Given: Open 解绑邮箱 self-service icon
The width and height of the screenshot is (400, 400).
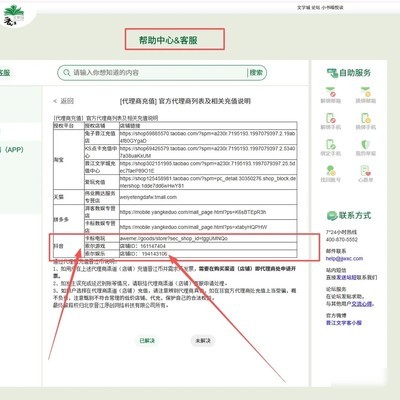Looking at the screenshot, I should point(331,95).
